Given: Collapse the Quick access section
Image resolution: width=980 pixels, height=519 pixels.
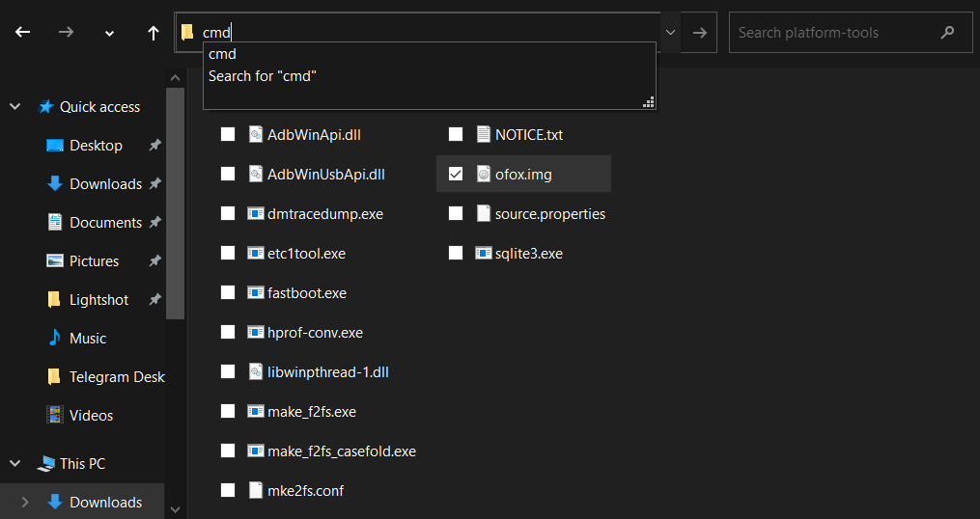Looking at the screenshot, I should coord(15,107).
